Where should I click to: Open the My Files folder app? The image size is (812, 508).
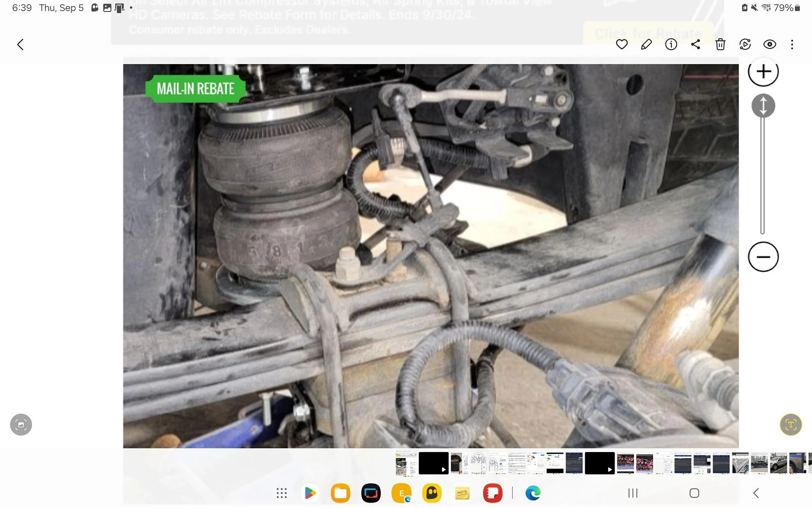pyautogui.click(x=340, y=493)
